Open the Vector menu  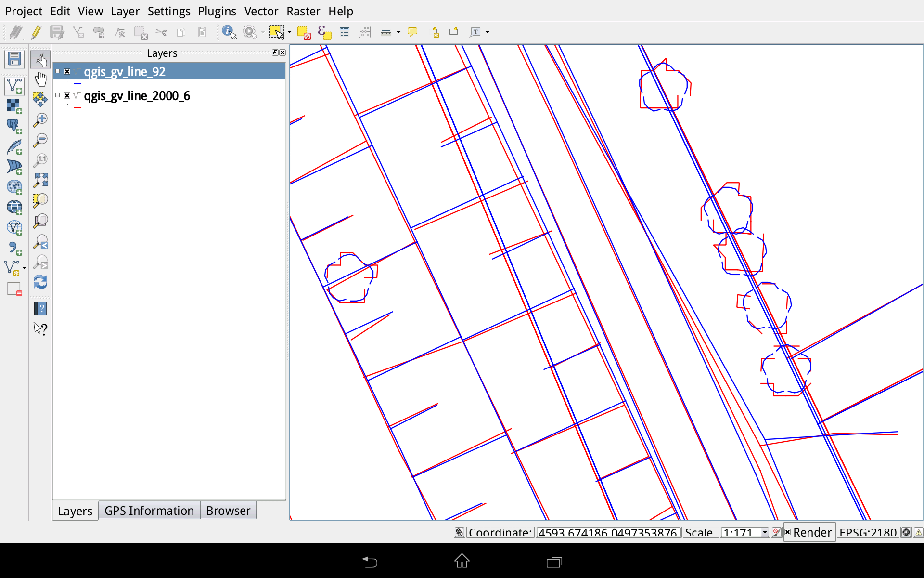pyautogui.click(x=261, y=10)
